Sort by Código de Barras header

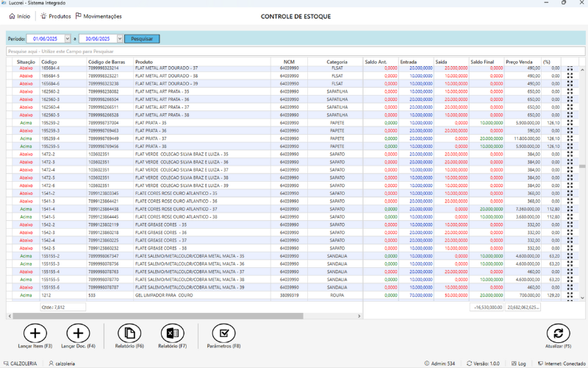click(107, 62)
